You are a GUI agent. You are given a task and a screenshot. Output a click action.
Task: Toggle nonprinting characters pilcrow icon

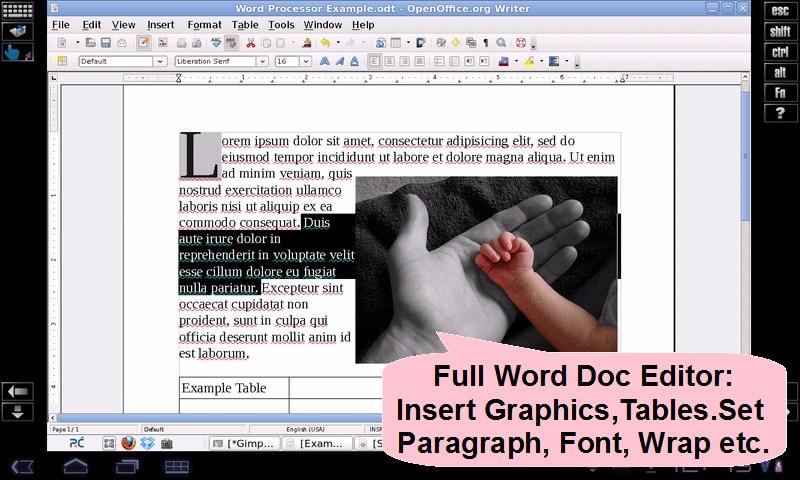tap(485, 43)
